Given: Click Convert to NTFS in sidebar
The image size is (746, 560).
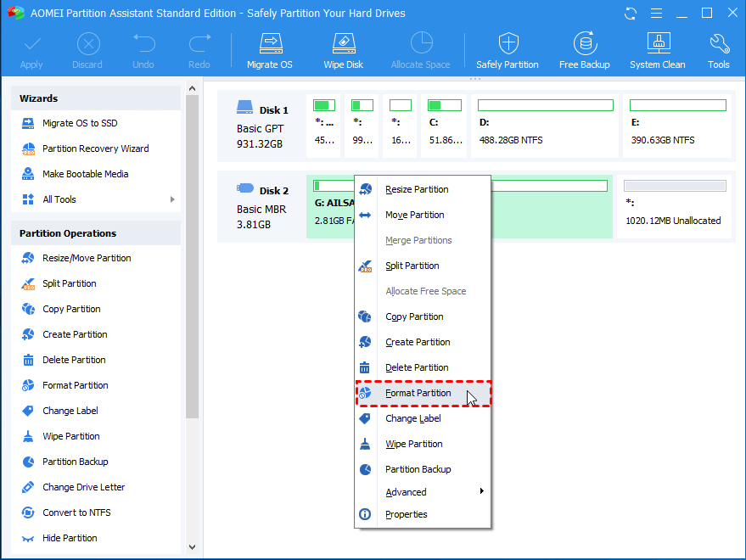Looking at the screenshot, I should (x=76, y=512).
